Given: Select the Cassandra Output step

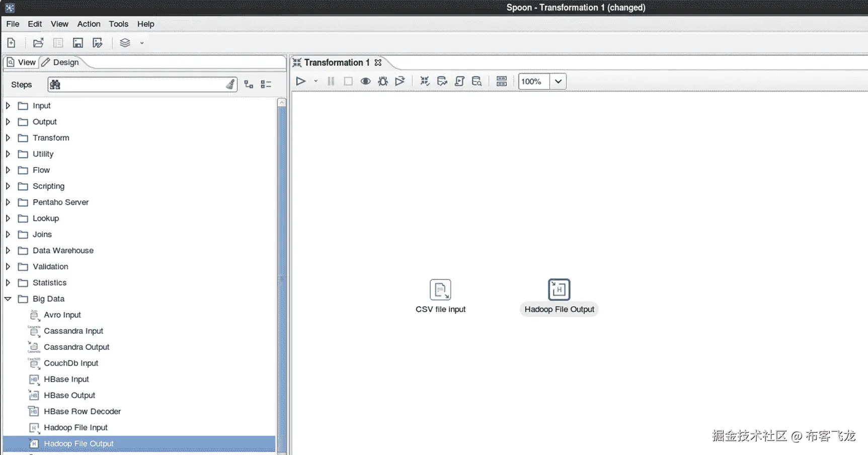Looking at the screenshot, I should pyautogui.click(x=76, y=347).
